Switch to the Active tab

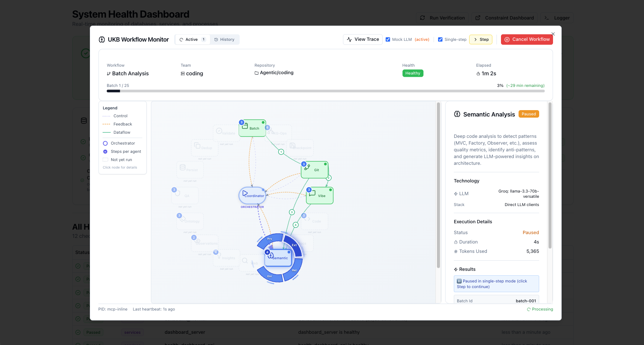point(192,39)
